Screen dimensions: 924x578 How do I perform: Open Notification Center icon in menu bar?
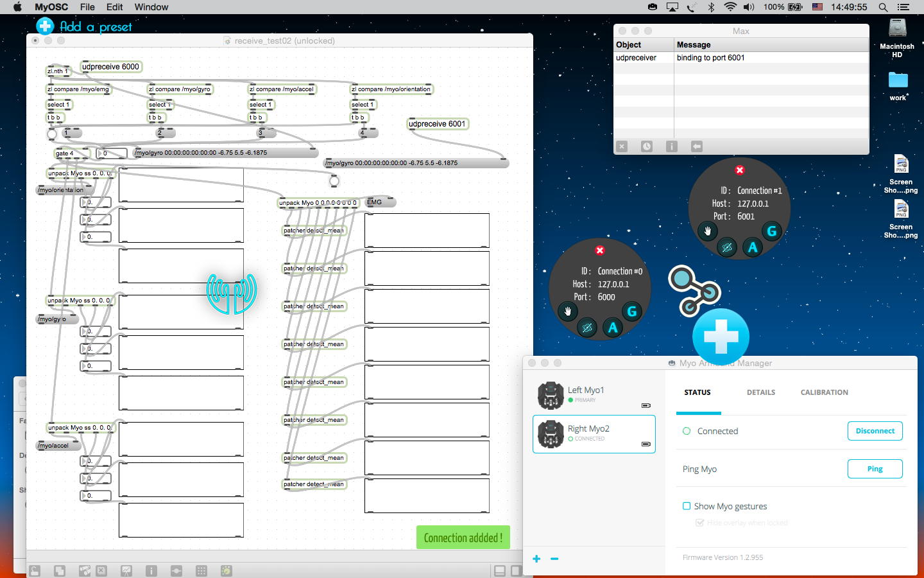pyautogui.click(x=903, y=7)
